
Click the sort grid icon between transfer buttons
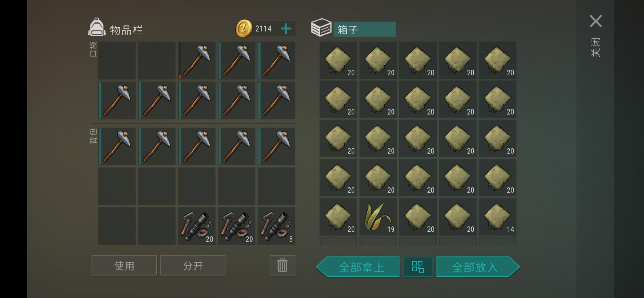(x=418, y=267)
